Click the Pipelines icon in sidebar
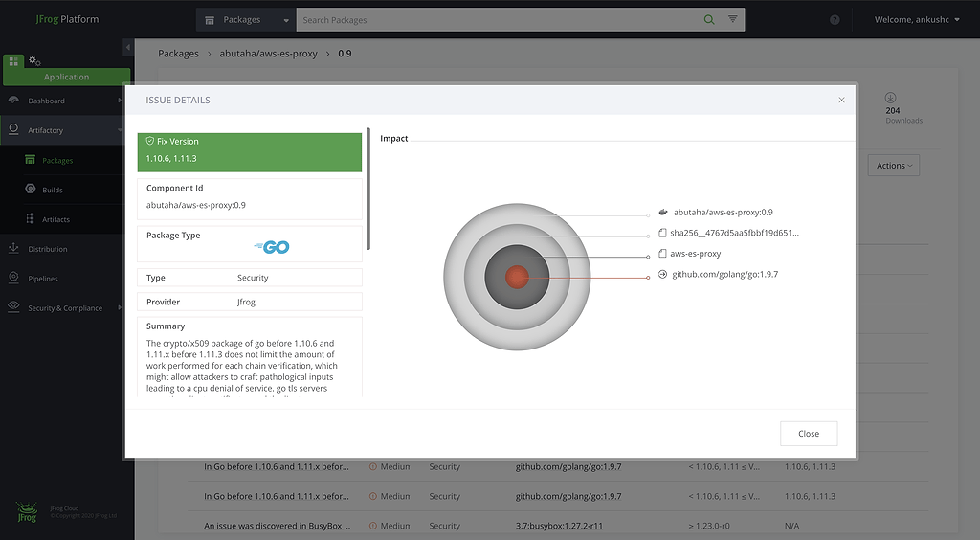Screen dimensions: 980x540 pyautogui.click(x=13, y=278)
